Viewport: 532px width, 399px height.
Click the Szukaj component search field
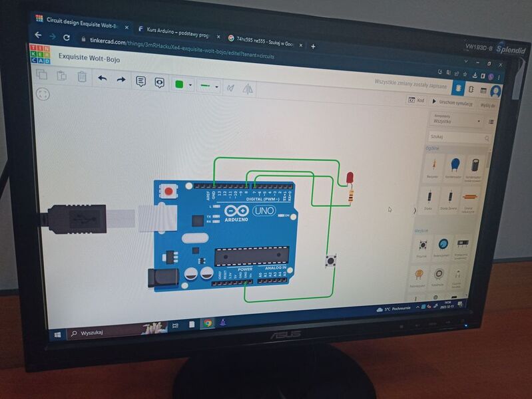[x=459, y=137]
